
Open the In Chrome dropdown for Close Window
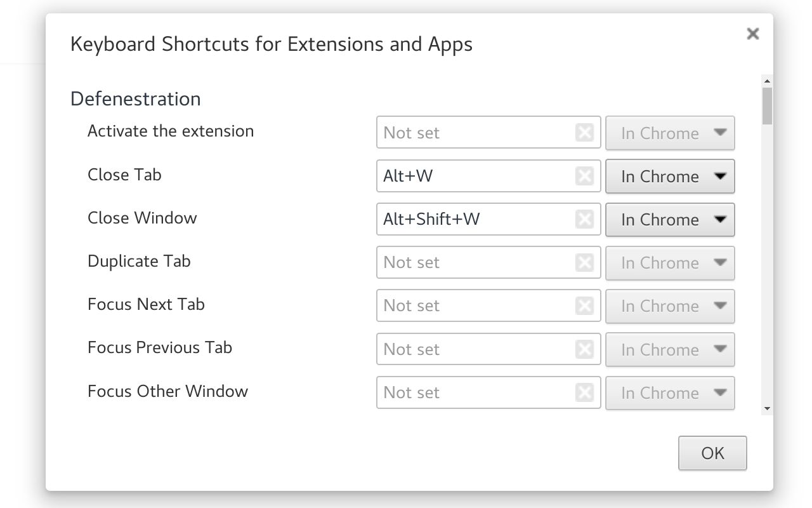click(x=670, y=219)
